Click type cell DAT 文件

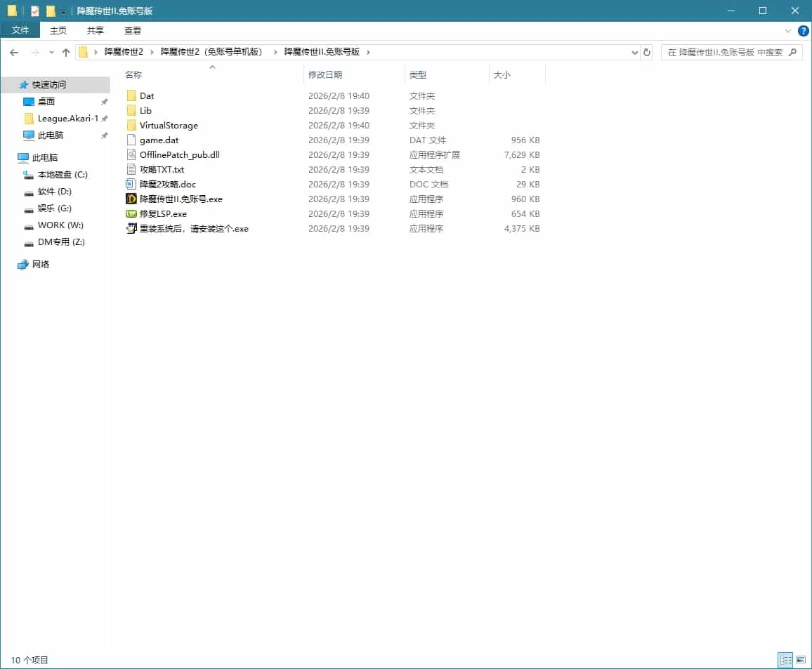tap(428, 140)
